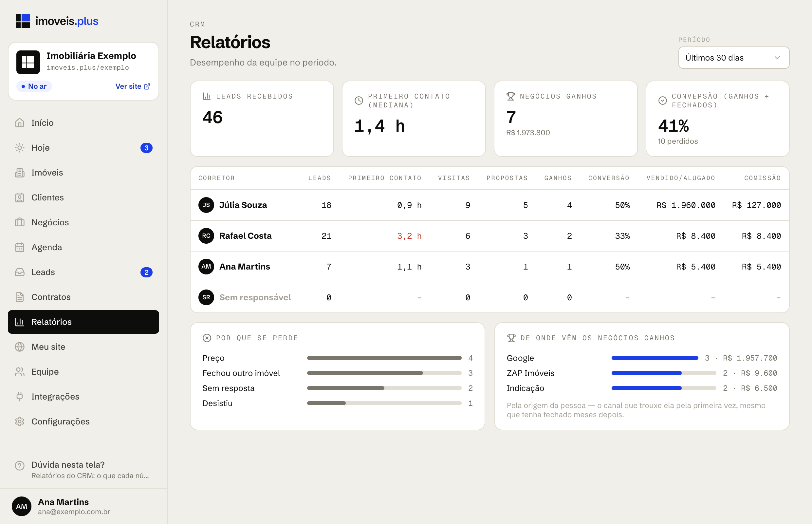Click the imoveis.plus logo icon
This screenshot has width=812, height=524.
23,21
